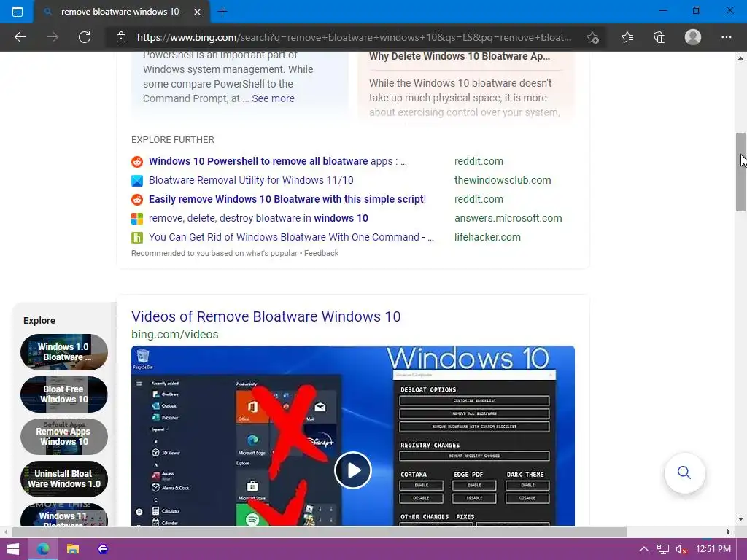Viewport: 747px width, 560px height.
Task: Open the bing.com/videos link
Action: click(x=175, y=334)
